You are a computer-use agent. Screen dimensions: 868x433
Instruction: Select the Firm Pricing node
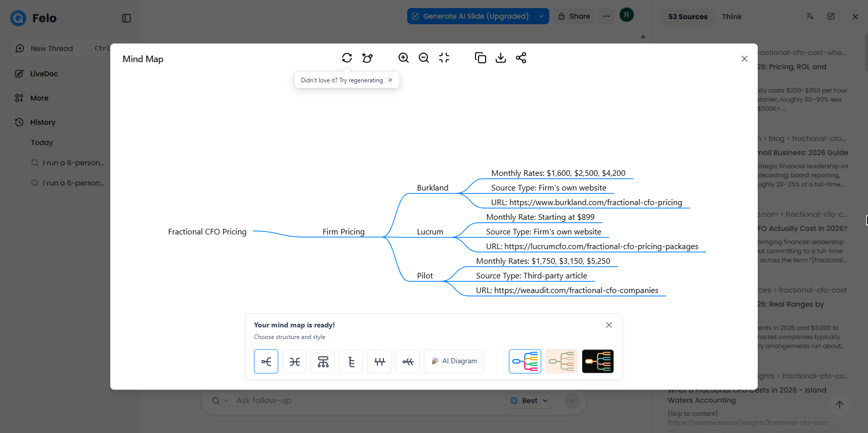point(343,232)
